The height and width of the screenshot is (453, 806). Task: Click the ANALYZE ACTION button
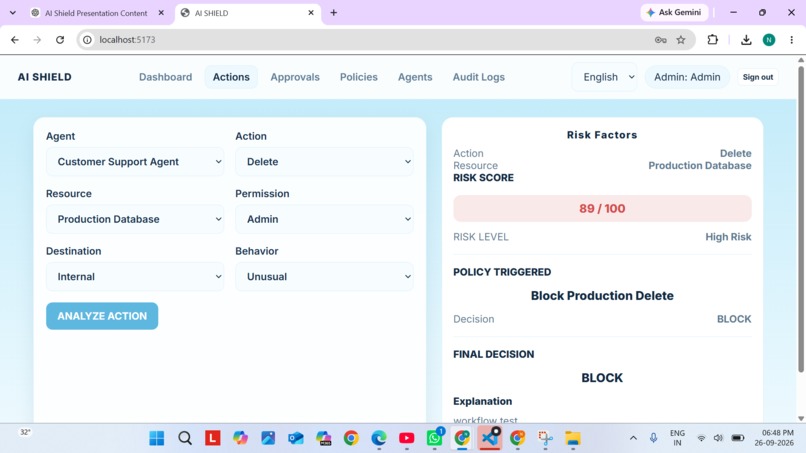(102, 316)
